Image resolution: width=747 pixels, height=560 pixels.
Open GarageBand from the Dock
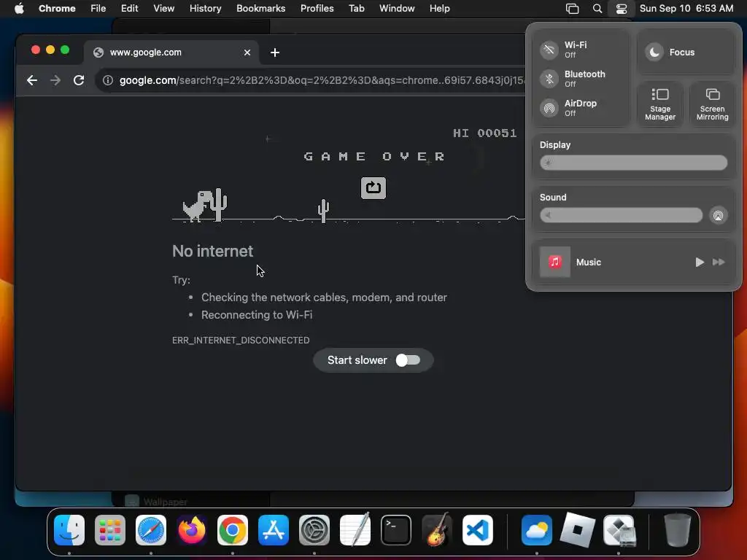tap(437, 530)
